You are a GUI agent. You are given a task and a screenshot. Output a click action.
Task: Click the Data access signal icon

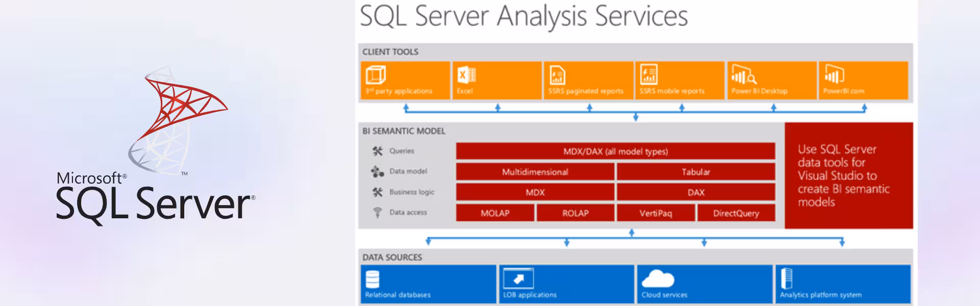coord(378,212)
